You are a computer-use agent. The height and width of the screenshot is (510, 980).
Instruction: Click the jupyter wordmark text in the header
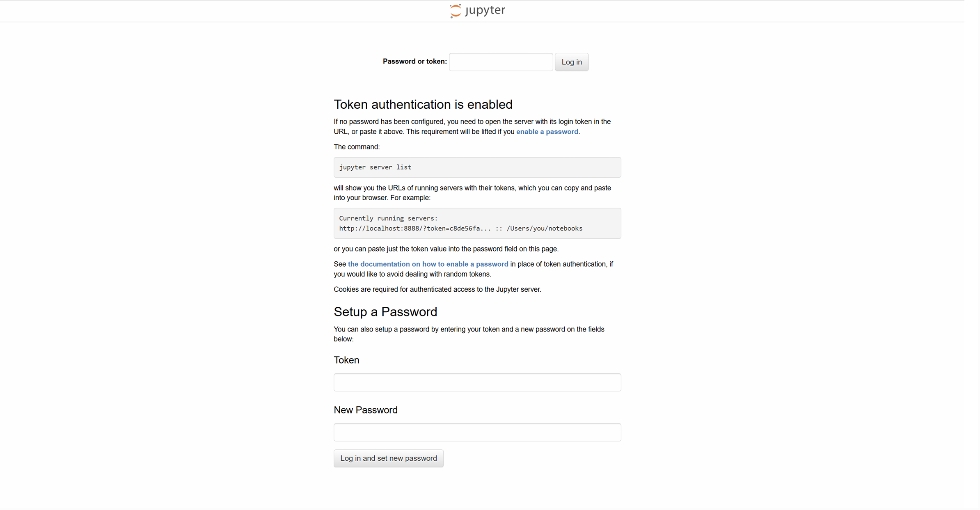[x=485, y=10]
